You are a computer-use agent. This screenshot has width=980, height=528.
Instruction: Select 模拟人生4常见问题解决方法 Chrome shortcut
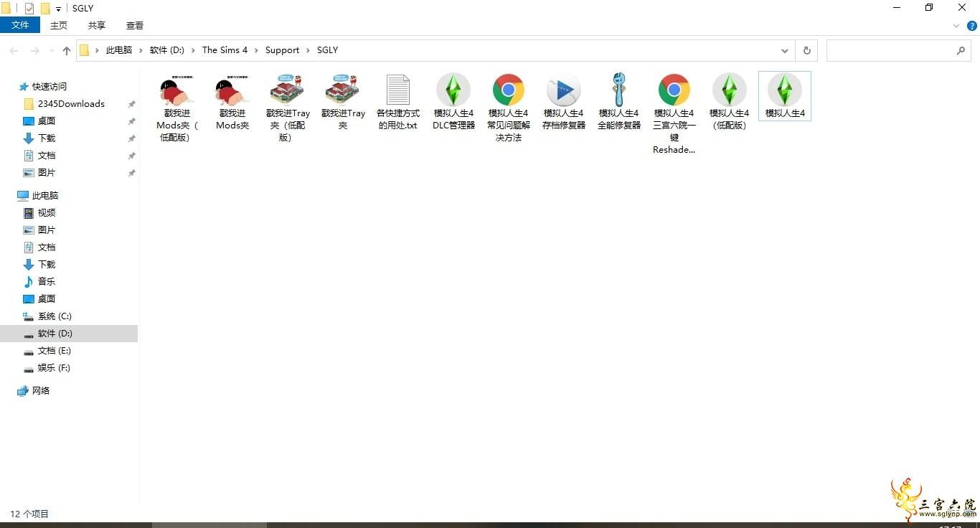509,90
